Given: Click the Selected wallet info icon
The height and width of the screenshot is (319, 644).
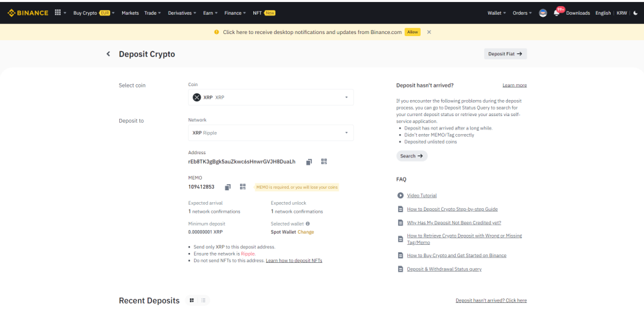Looking at the screenshot, I should tap(307, 224).
